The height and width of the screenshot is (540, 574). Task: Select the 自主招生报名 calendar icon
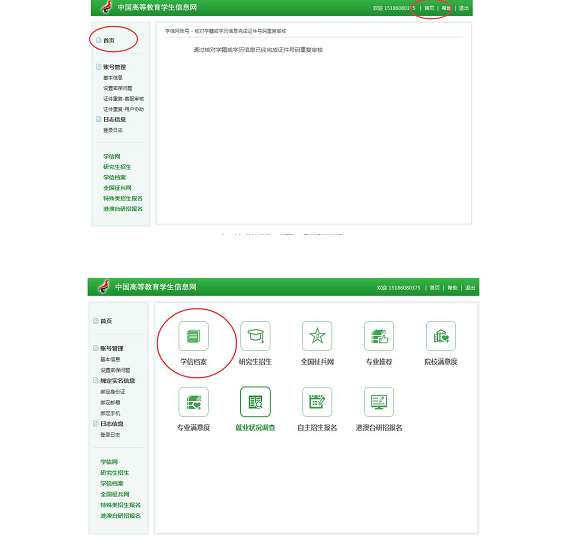(317, 402)
